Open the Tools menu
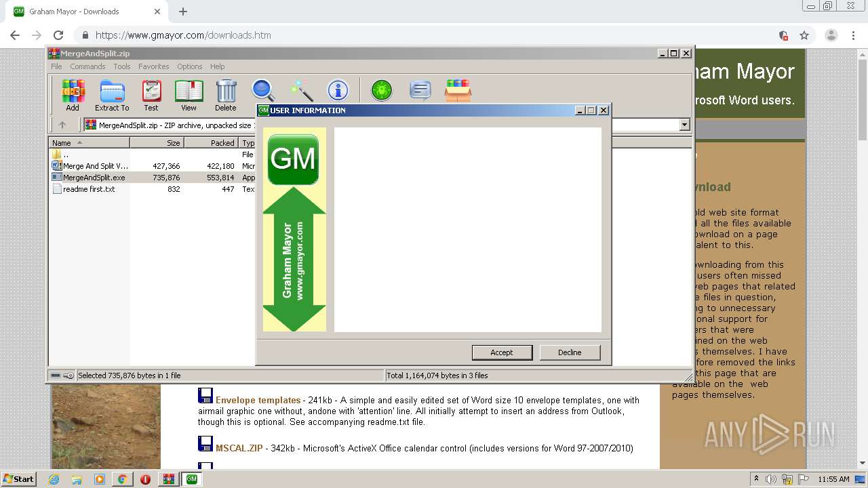Viewport: 868px width, 488px height. (122, 66)
